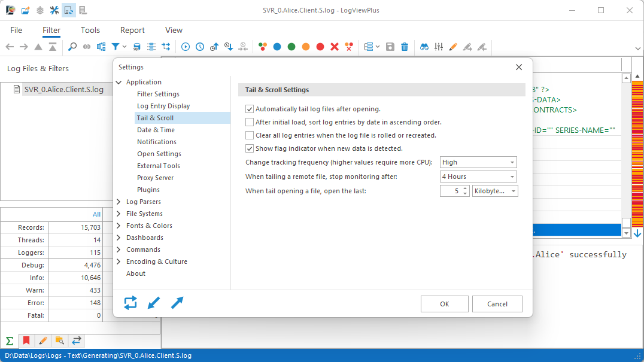Uncheck Automatically tail log files after opening
The image size is (644, 362).
[x=250, y=109]
